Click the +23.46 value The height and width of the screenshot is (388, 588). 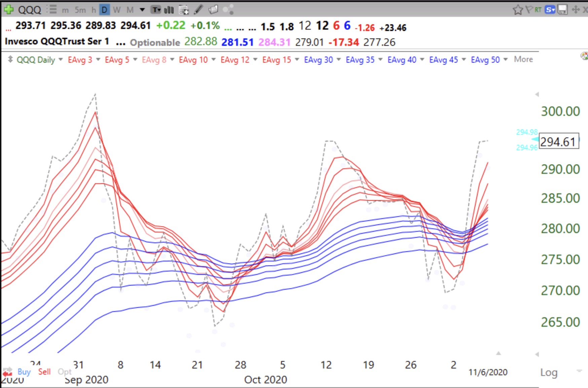coord(393,28)
